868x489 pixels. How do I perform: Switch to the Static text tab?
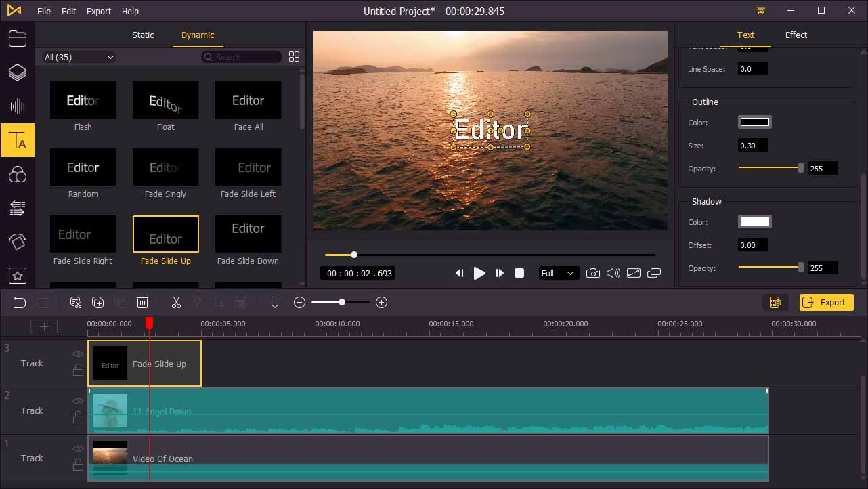(143, 35)
